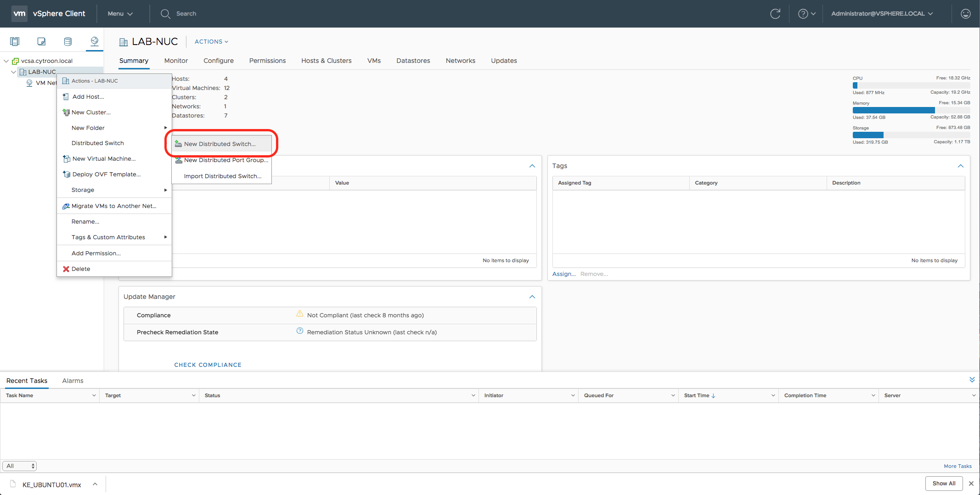The height and width of the screenshot is (495, 980).
Task: Choose Import Distributed Switch... from submenu
Action: click(221, 176)
